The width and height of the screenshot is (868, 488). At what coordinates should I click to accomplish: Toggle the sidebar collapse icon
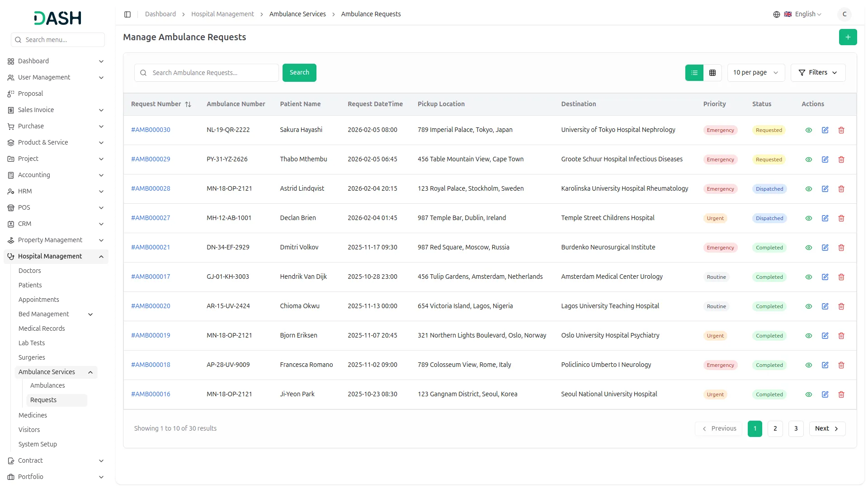pyautogui.click(x=127, y=14)
